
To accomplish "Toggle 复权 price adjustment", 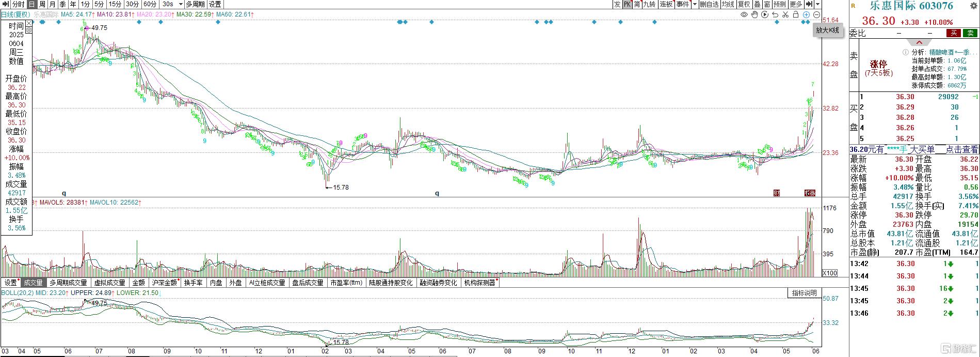I will [744, 4].
